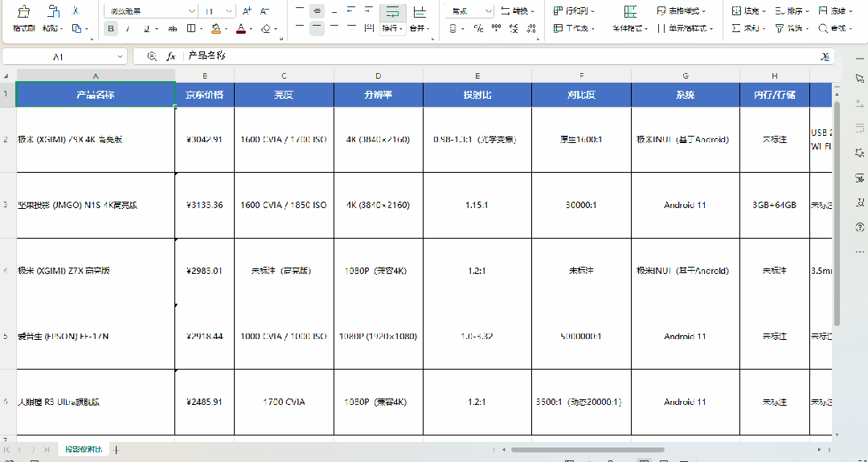
Task: Click the Sum (求和) button
Action: point(748,28)
